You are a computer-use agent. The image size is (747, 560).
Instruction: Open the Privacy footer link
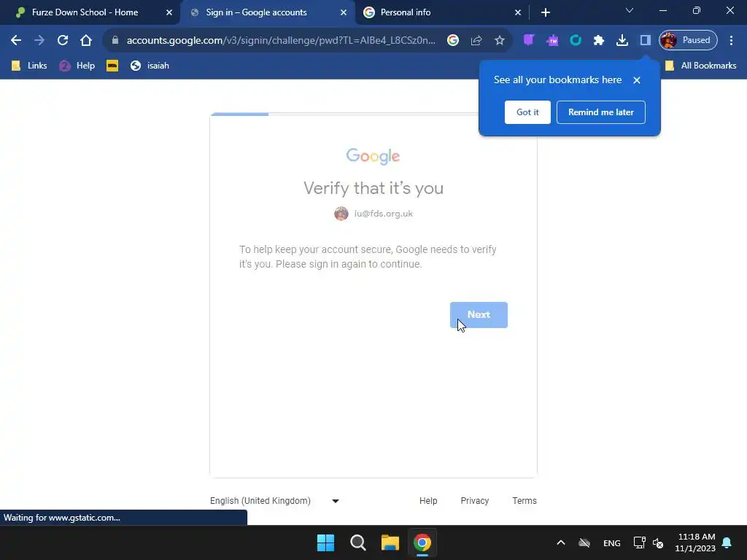(474, 501)
